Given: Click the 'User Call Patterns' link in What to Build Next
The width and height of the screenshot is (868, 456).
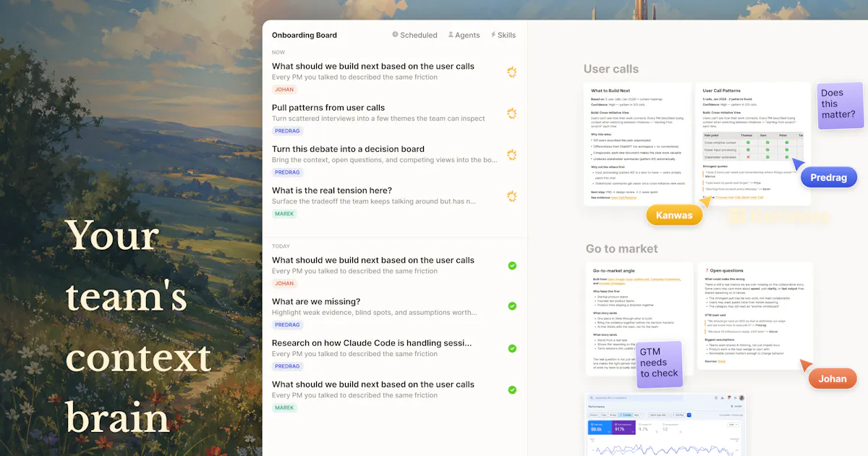Looking at the screenshot, I should coord(622,198).
